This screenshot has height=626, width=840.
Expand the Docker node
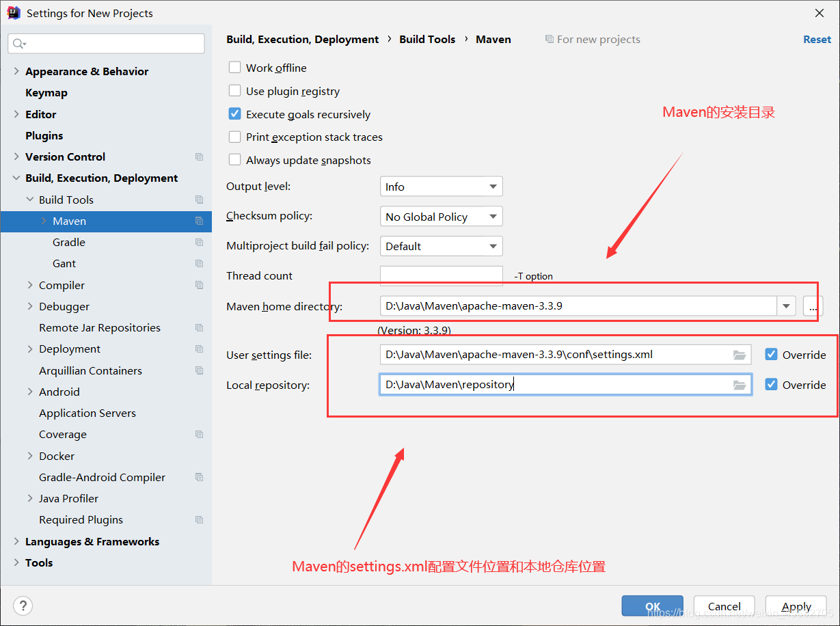(x=30, y=456)
